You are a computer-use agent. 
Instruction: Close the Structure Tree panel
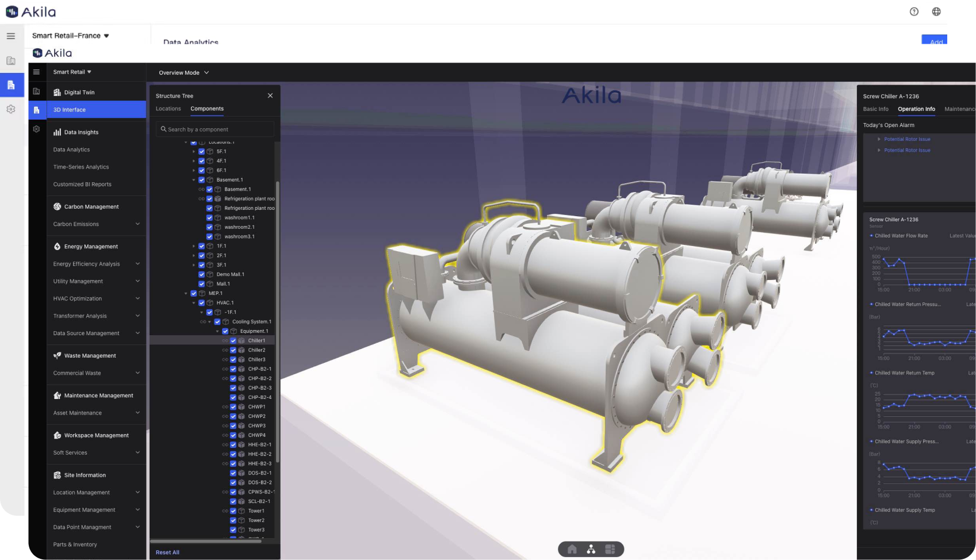270,95
